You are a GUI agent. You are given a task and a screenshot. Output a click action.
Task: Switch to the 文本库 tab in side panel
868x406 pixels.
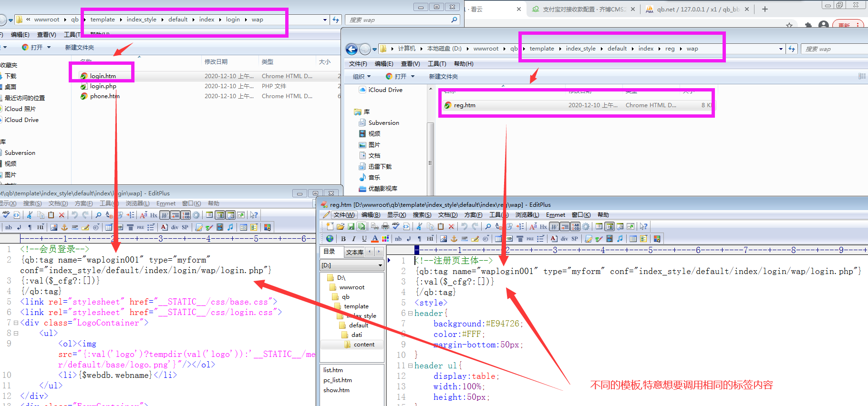pos(354,252)
